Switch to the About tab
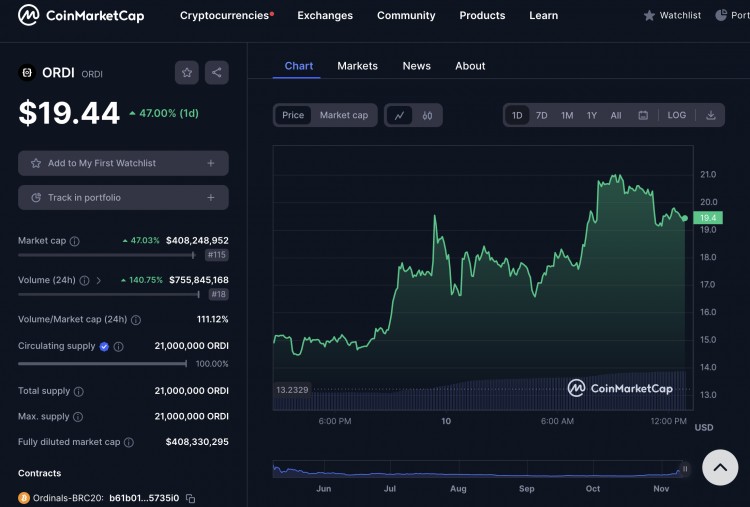The image size is (750, 507). 470,66
